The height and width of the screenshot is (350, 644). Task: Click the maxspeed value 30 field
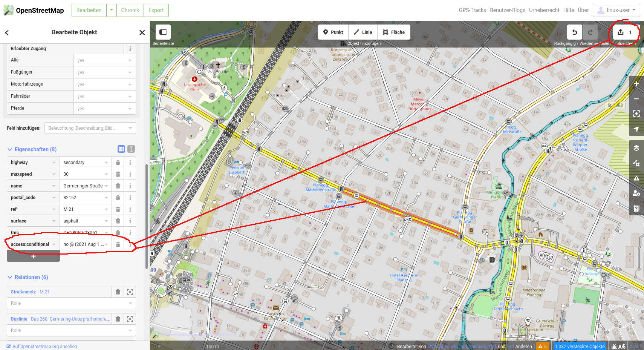pos(86,174)
